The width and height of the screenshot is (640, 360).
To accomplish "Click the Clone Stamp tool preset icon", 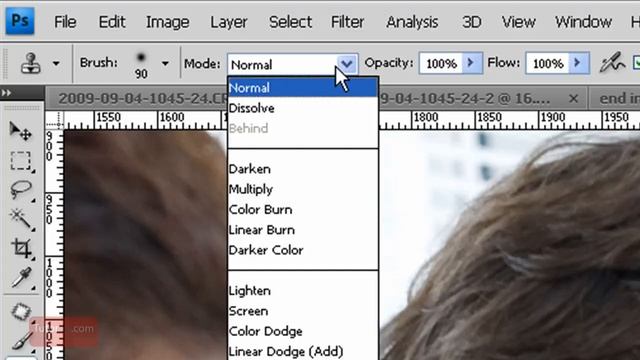I will point(31,63).
